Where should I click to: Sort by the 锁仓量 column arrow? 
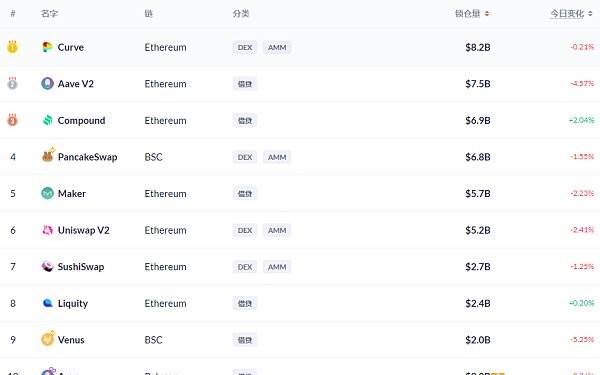click(x=487, y=14)
